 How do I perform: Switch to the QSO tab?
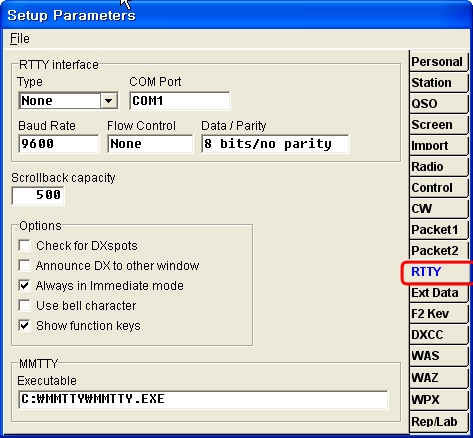click(438, 104)
